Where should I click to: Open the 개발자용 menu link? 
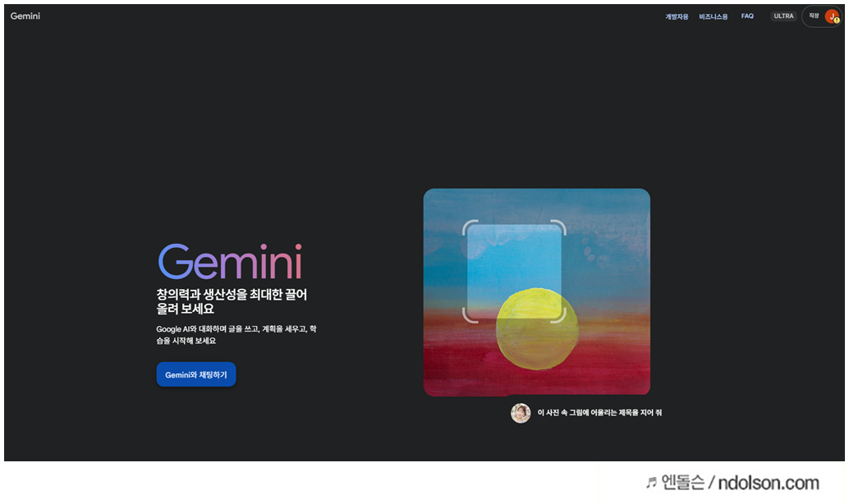click(x=677, y=16)
